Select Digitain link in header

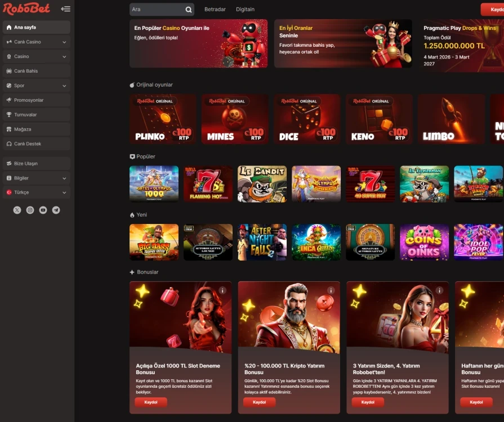coord(246,10)
